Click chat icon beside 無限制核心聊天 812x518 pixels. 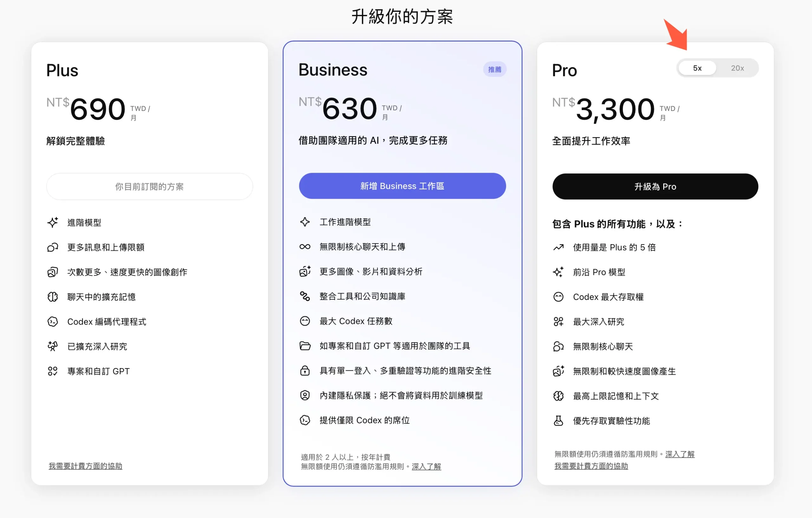pos(559,346)
